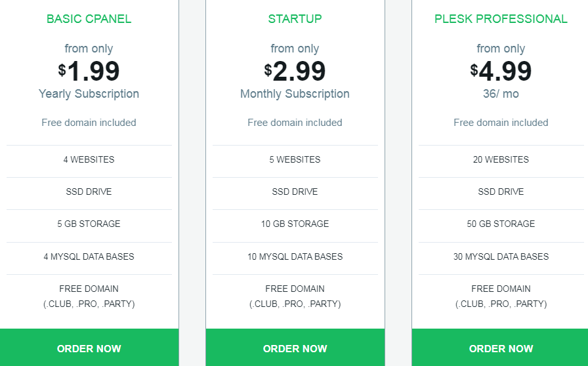588x366 pixels.
Task: Click the $2.99 price
Action: [x=295, y=70]
